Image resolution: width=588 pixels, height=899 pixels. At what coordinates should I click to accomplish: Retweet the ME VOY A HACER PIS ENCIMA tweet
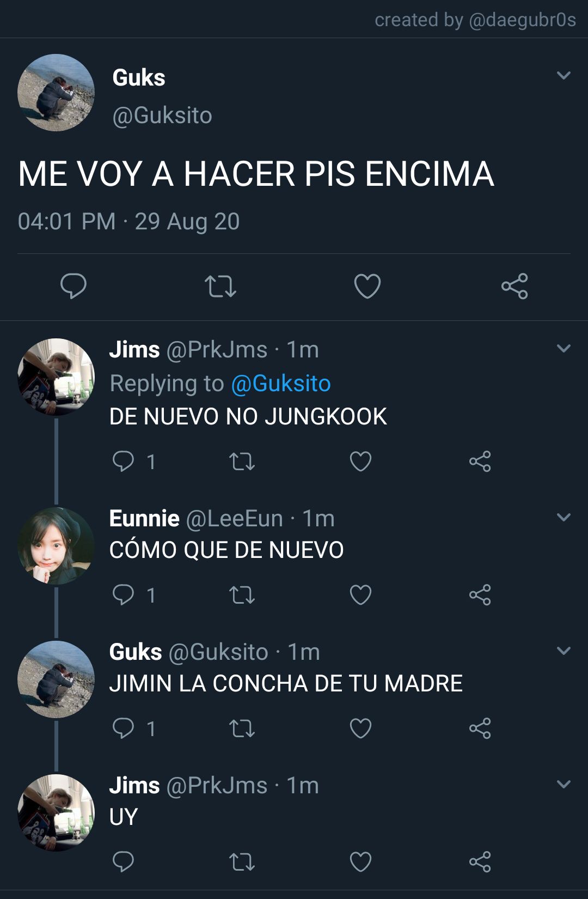click(220, 286)
